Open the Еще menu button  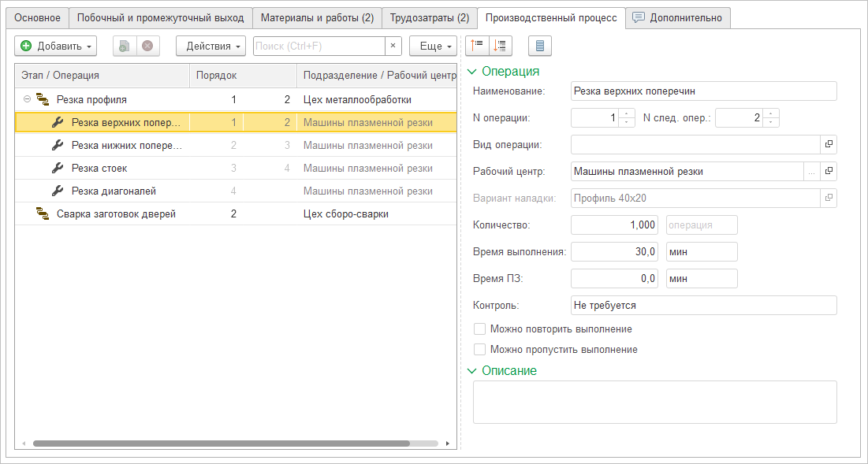click(x=433, y=46)
